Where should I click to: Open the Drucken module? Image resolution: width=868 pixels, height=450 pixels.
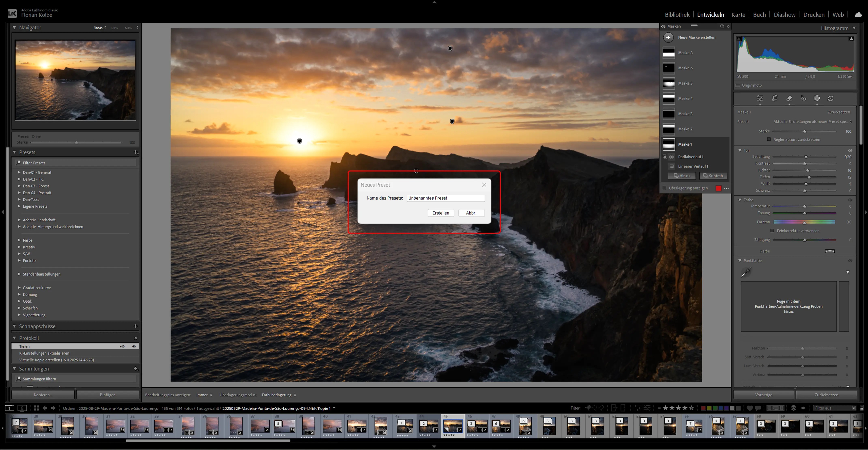(x=813, y=14)
